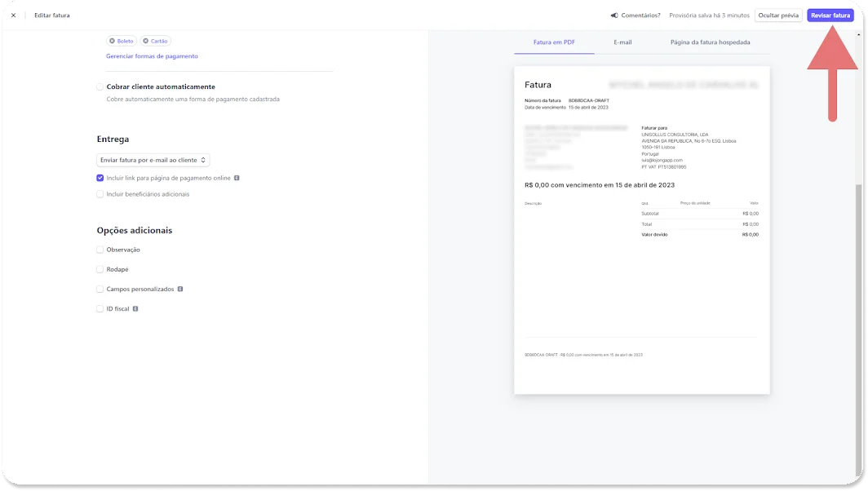Uncheck Incluir link para página de pagamento online

click(100, 179)
